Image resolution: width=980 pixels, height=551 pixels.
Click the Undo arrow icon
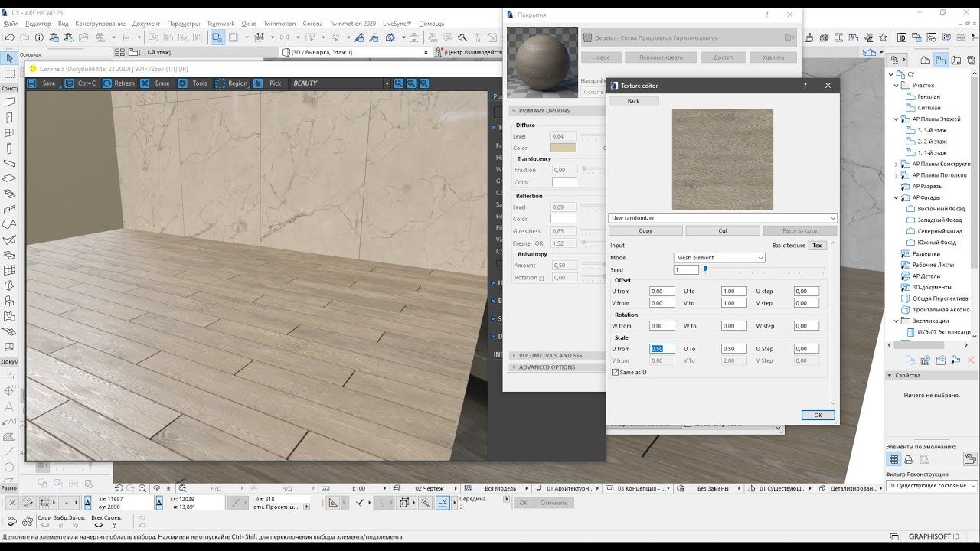tap(10, 37)
